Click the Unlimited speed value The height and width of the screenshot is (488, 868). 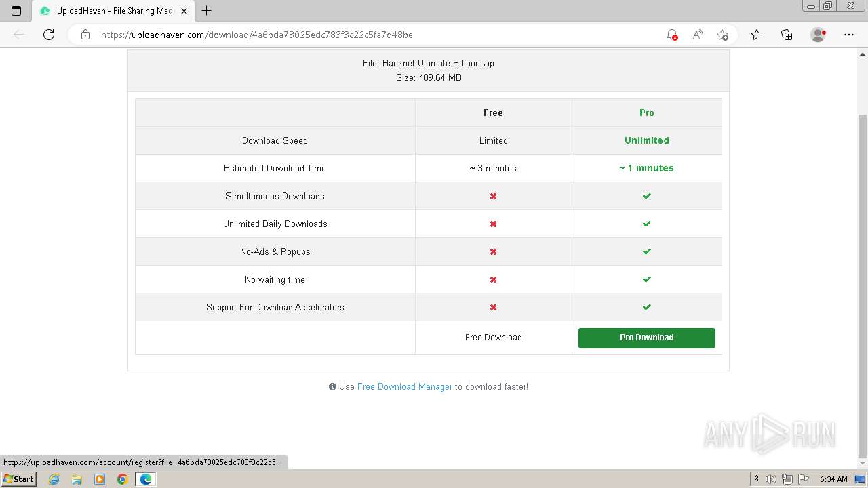646,141
